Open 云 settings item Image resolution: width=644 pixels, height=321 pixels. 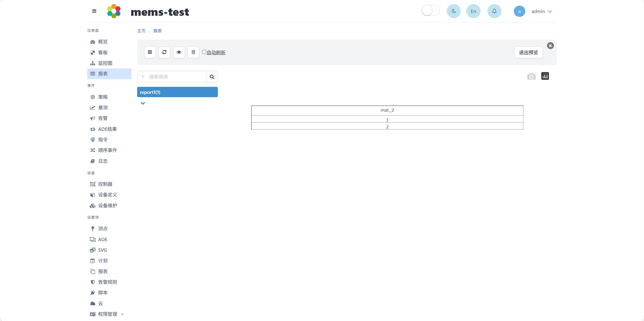[x=109, y=303]
